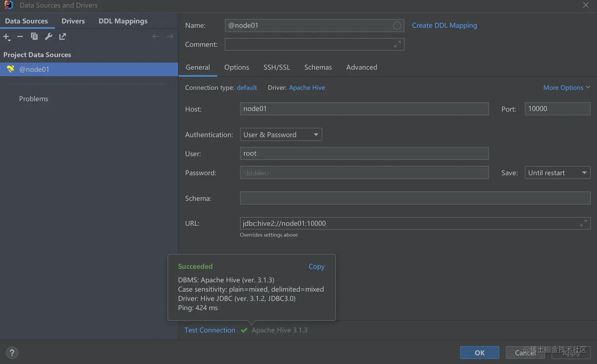
Task: Click the color circle in the Name field
Action: point(397,26)
